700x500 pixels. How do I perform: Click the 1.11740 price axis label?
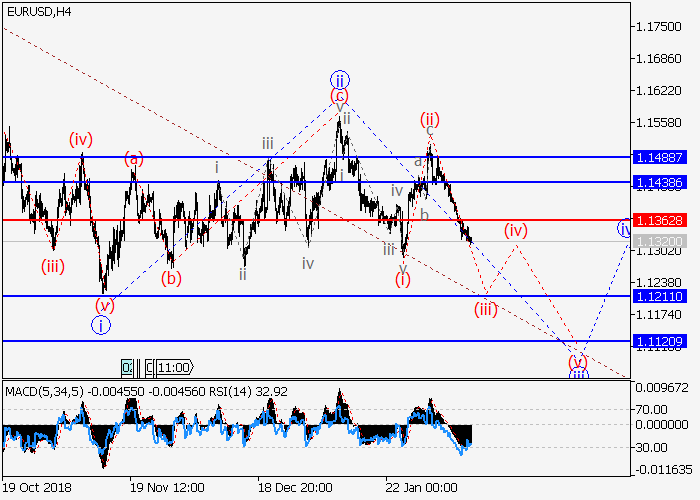(x=658, y=314)
